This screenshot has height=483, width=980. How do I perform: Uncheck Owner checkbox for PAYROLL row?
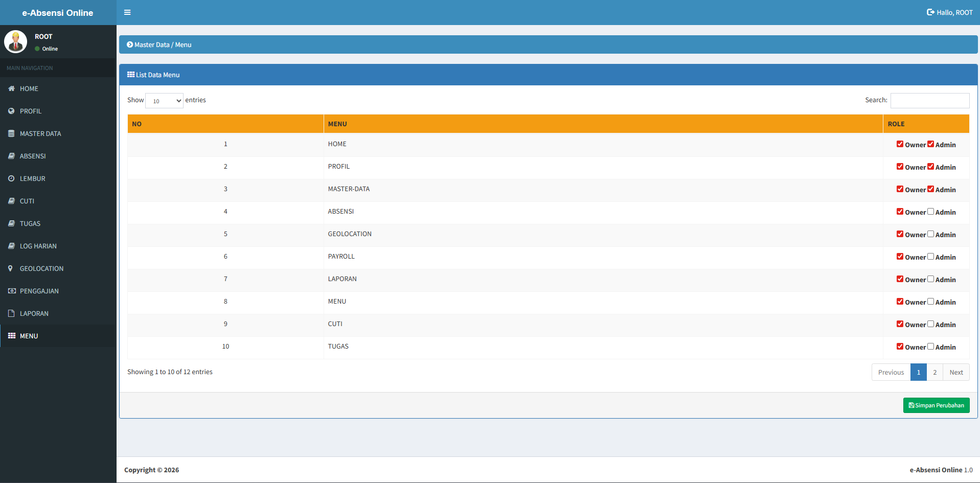coord(900,257)
